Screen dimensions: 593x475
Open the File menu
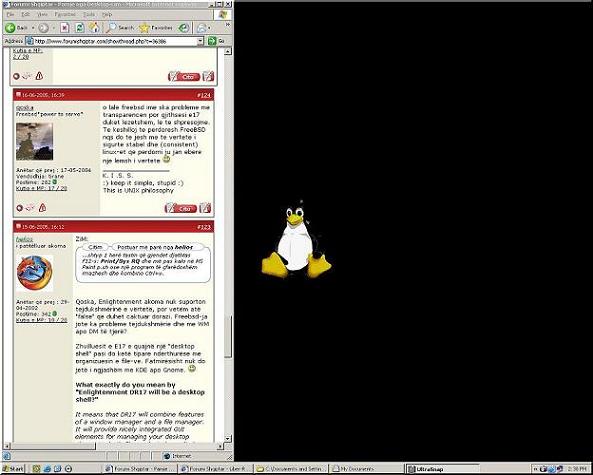10,14
